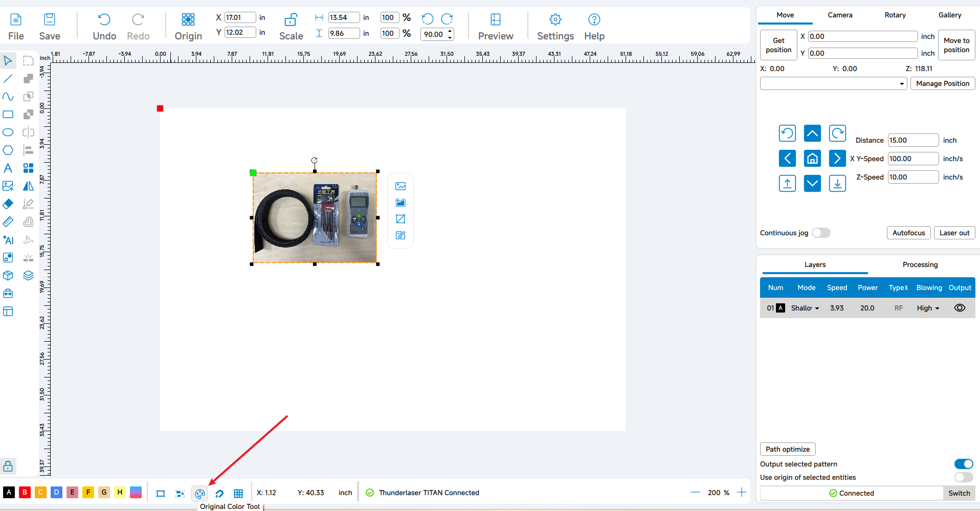The width and height of the screenshot is (980, 511).
Task: Click the frame rectangle icon in bottom bar
Action: pyautogui.click(x=161, y=494)
